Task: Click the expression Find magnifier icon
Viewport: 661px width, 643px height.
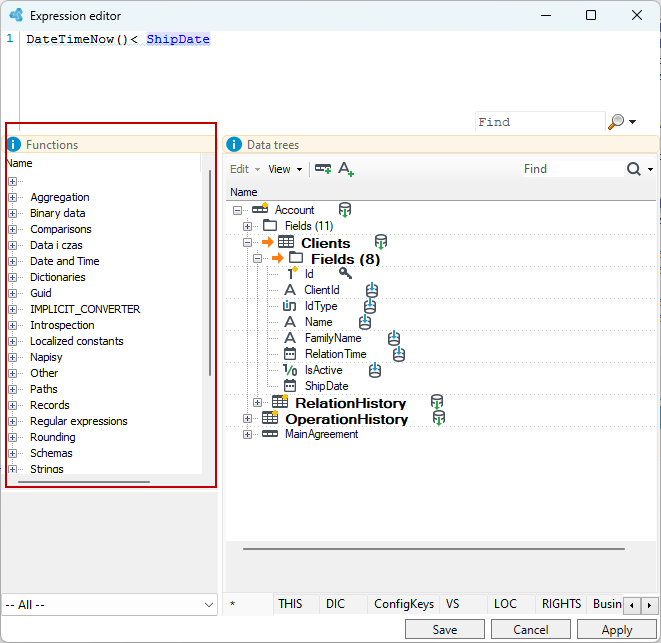Action: click(x=616, y=122)
